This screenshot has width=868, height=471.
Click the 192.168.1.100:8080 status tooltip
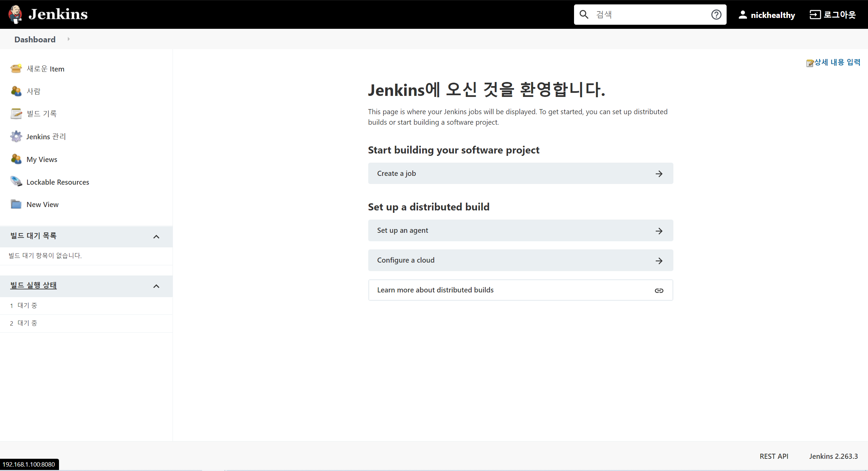(x=29, y=464)
